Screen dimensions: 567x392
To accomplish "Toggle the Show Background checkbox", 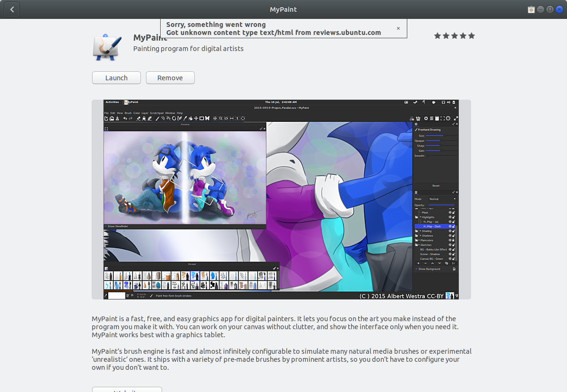I will pos(416,269).
